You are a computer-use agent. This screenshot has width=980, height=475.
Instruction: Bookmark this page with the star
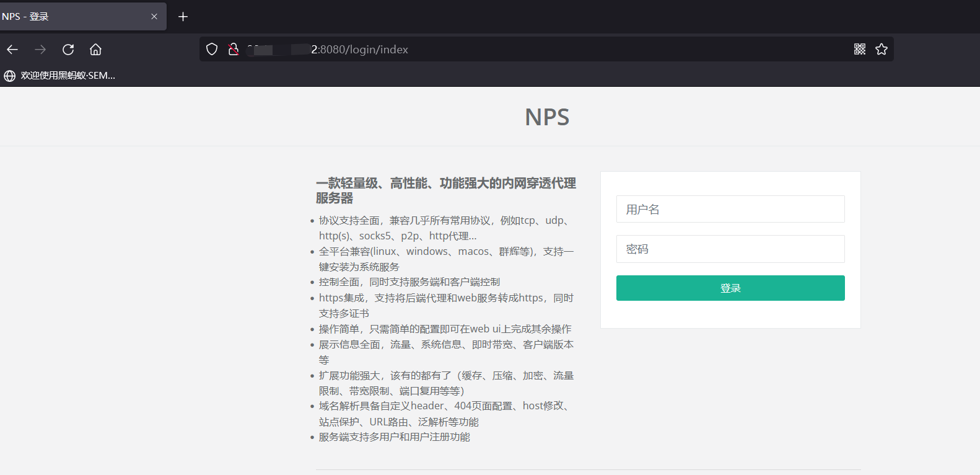point(882,49)
